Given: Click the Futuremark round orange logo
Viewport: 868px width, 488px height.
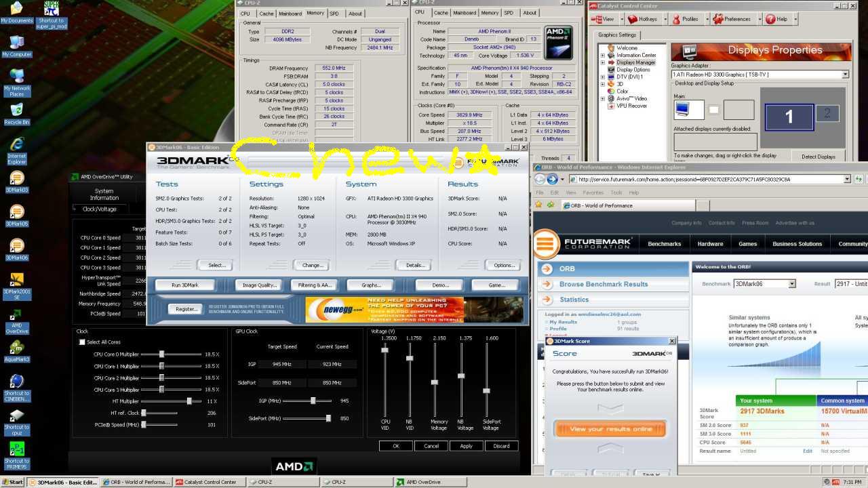Looking at the screenshot, I should point(545,244).
